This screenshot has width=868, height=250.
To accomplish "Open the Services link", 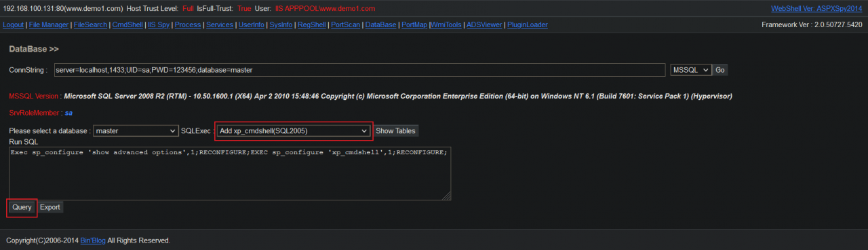I will [220, 24].
